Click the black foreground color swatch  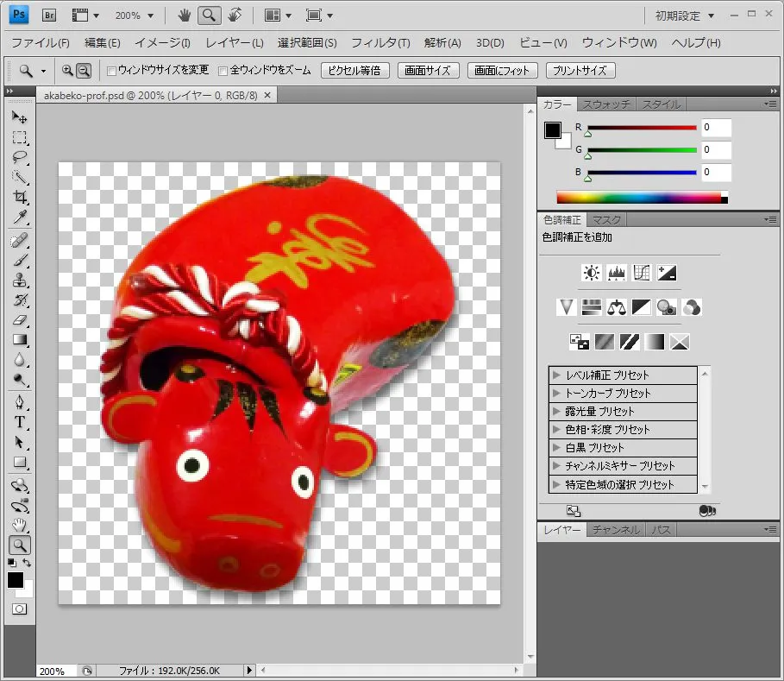[x=15, y=580]
